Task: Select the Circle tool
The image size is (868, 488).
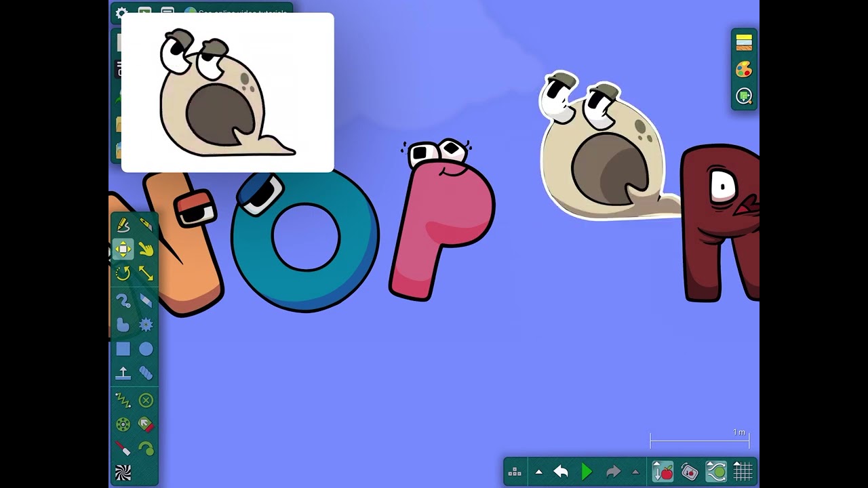Action: click(146, 349)
